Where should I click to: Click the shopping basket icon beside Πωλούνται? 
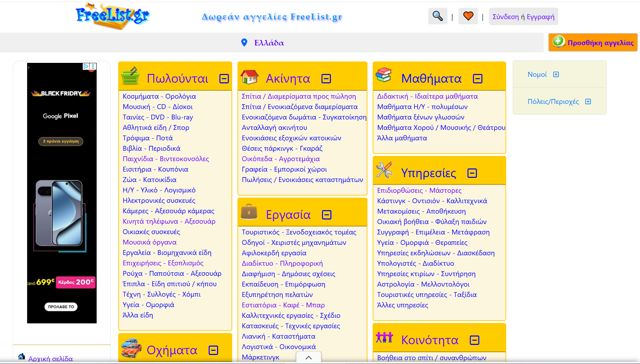(130, 77)
